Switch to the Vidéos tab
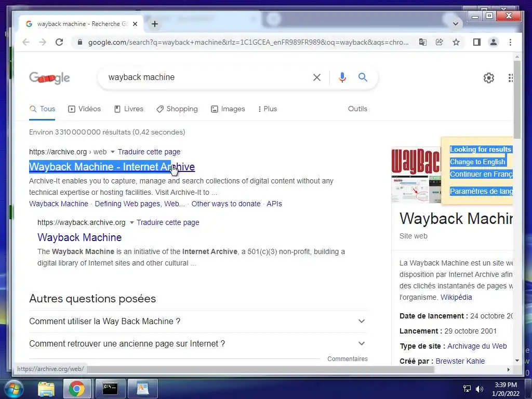The image size is (532, 399). pos(85,109)
